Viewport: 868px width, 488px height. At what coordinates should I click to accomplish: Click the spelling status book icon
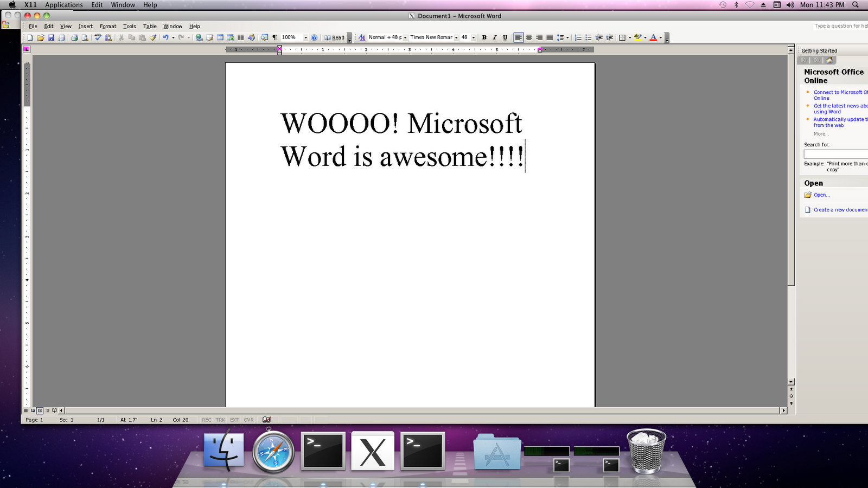point(266,420)
